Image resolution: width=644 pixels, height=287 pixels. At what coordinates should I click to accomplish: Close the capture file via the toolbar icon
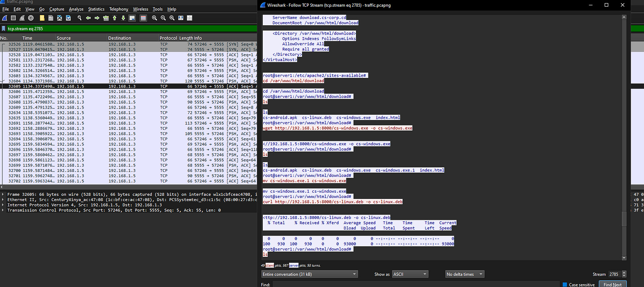pyautogui.click(x=59, y=18)
